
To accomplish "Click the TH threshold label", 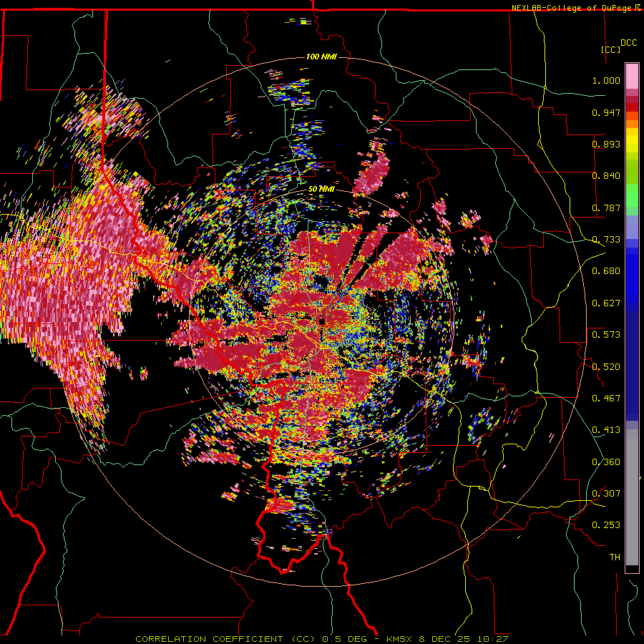I will pyautogui.click(x=615, y=557).
